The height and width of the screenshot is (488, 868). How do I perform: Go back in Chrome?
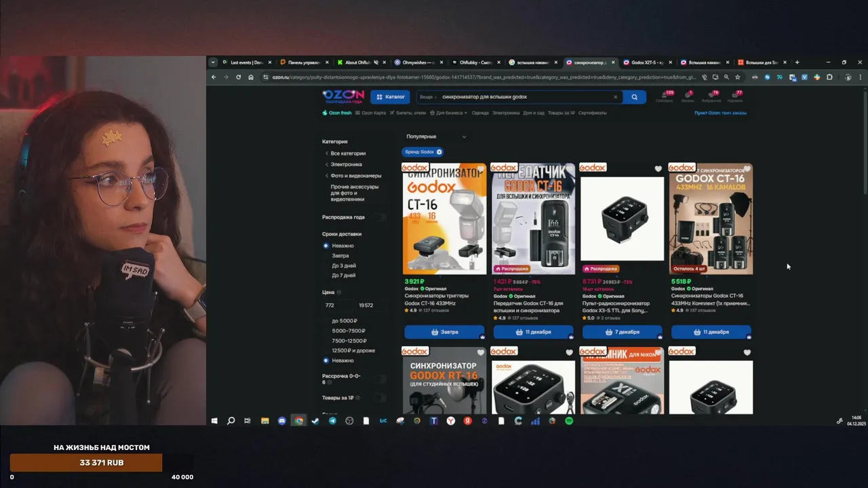coord(214,77)
